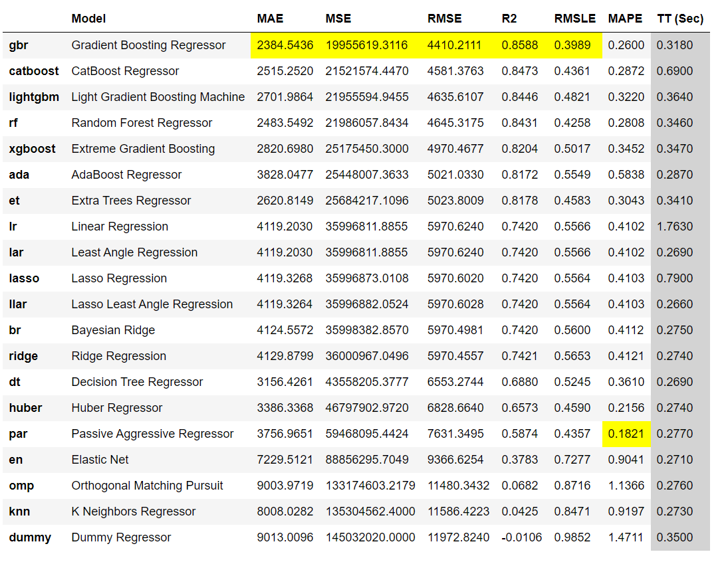728x562 pixels.
Task: Click the highlighted MAPE value 0.1821
Action: [x=626, y=434]
